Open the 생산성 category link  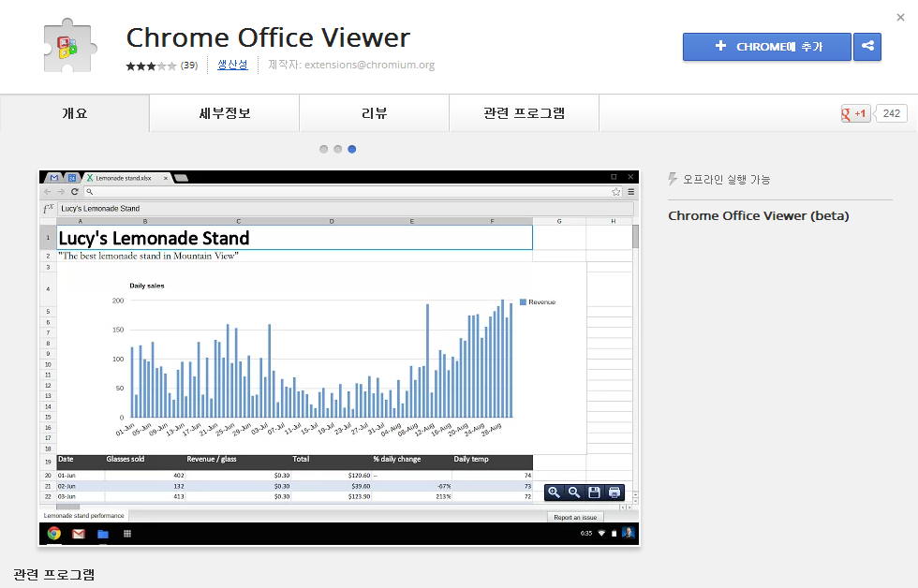pyautogui.click(x=232, y=65)
